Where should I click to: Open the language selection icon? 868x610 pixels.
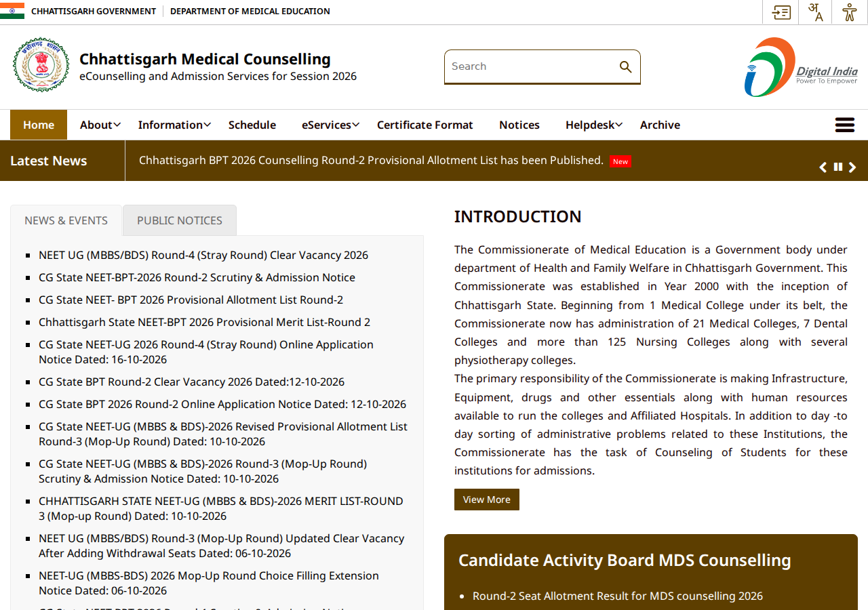(x=815, y=12)
